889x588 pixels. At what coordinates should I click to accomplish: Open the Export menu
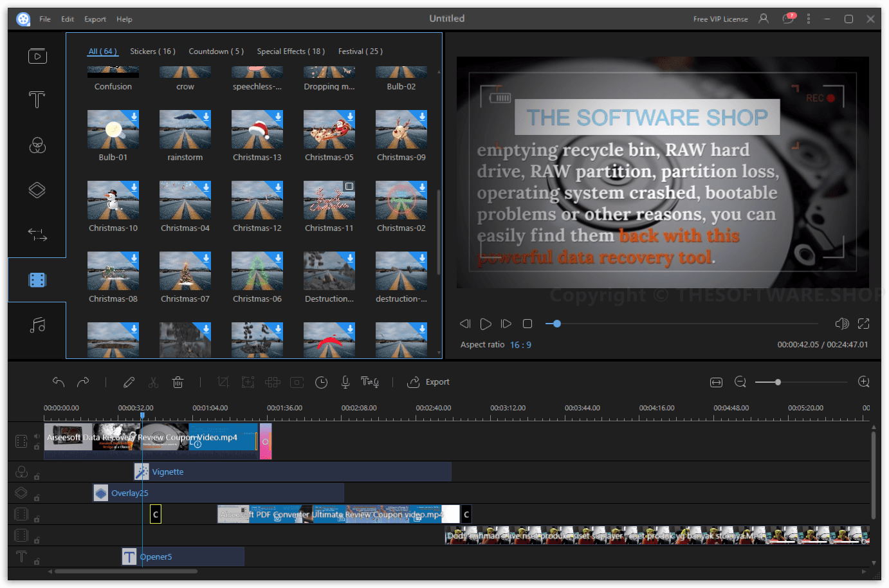pyautogui.click(x=95, y=19)
